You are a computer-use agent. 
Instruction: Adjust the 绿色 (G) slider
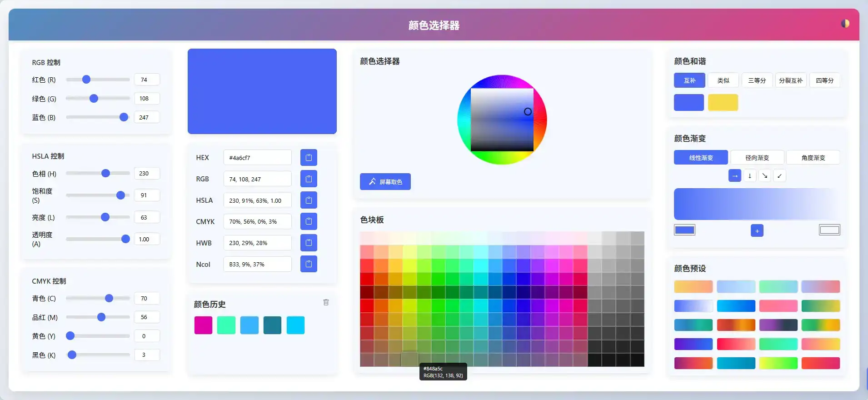[98, 98]
